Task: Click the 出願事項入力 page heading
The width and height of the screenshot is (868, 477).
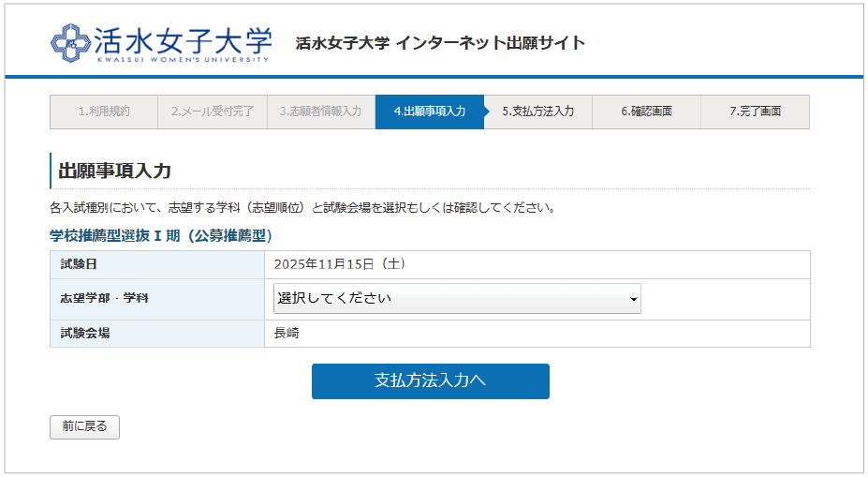Action: tap(115, 171)
